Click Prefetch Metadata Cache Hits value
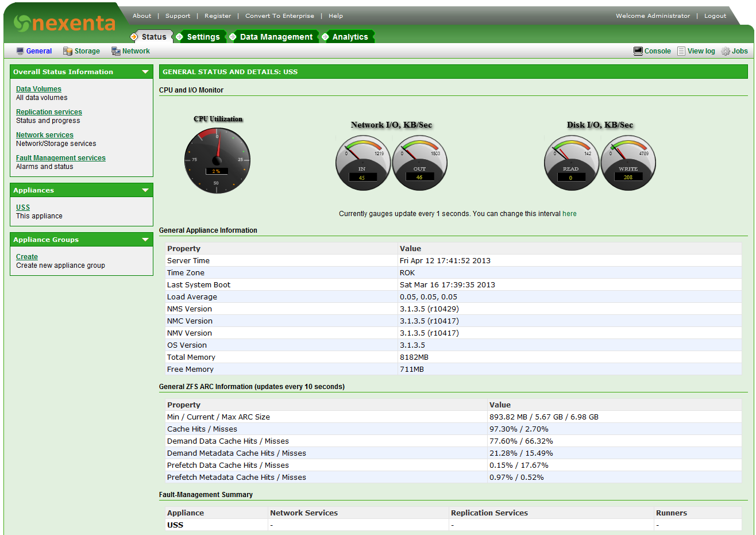This screenshot has width=756, height=535. (x=516, y=478)
